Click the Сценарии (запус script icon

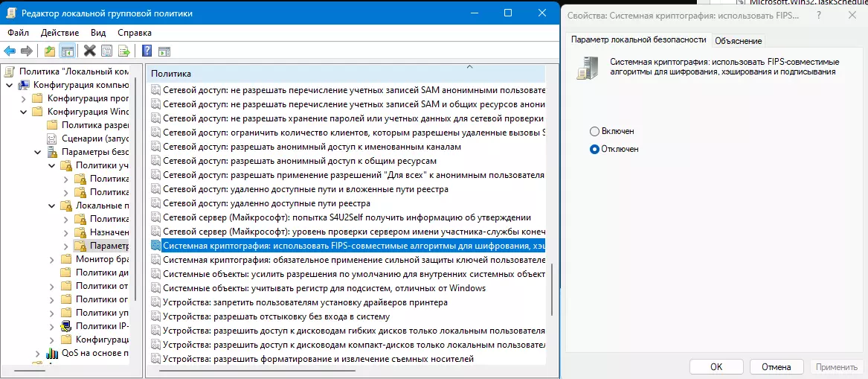[52, 138]
